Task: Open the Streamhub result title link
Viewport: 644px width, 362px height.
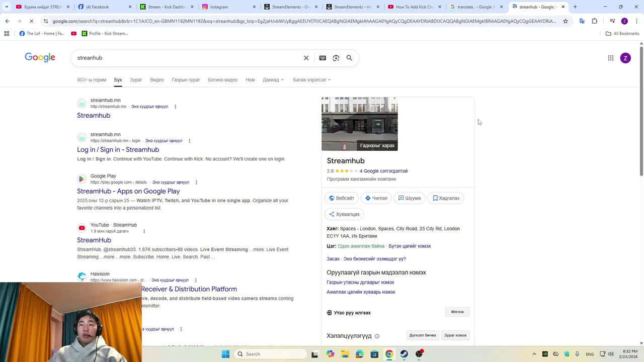Action: 94,116
